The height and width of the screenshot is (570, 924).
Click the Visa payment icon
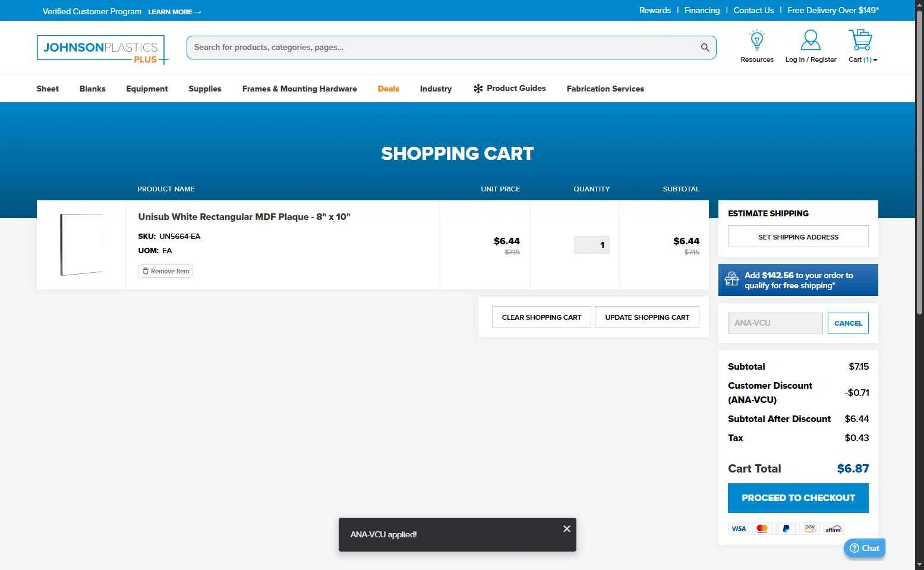pyautogui.click(x=739, y=528)
